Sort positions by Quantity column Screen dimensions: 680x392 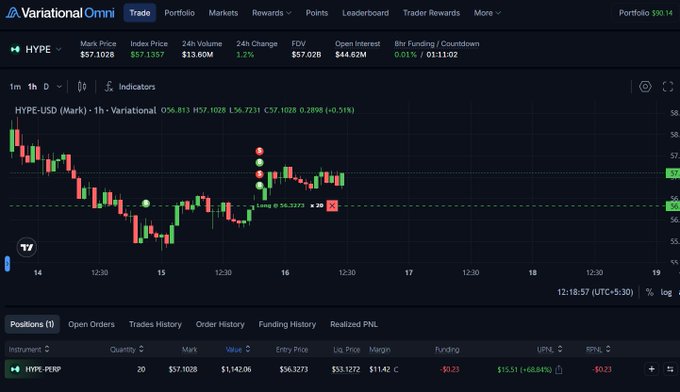pos(127,349)
